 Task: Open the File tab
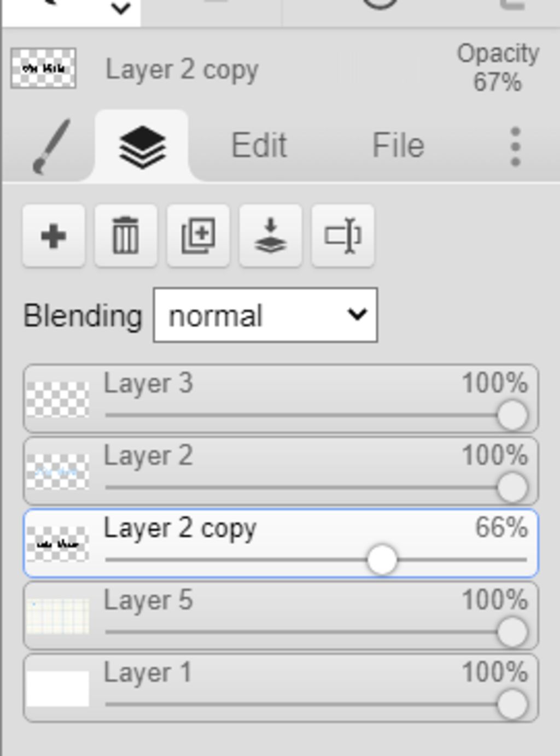398,145
